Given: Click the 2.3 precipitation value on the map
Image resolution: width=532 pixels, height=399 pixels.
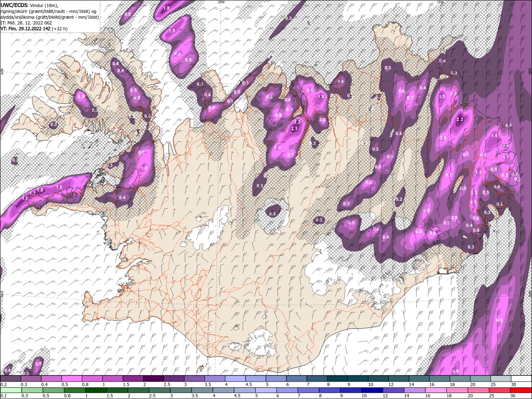Looking at the screenshot, I should tap(460, 119).
